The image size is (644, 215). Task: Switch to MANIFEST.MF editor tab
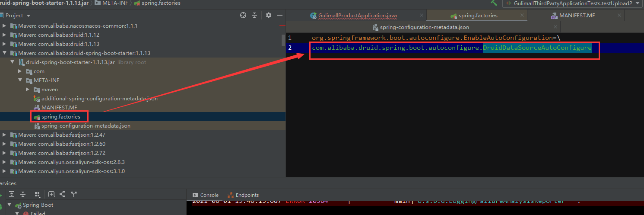(577, 16)
